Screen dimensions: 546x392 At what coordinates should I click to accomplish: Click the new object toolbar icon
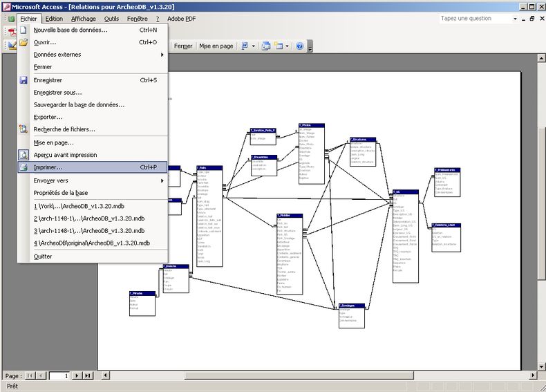tap(279, 46)
